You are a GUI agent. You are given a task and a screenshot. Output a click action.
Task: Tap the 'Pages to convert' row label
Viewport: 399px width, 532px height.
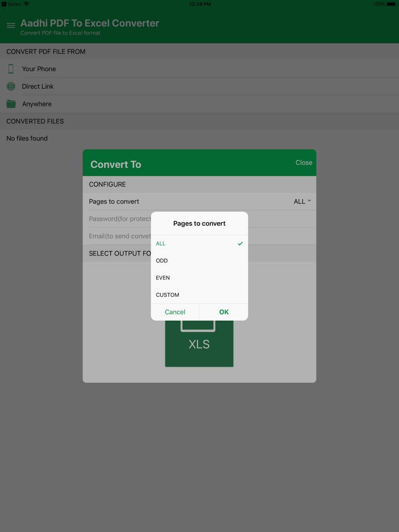pyautogui.click(x=114, y=201)
